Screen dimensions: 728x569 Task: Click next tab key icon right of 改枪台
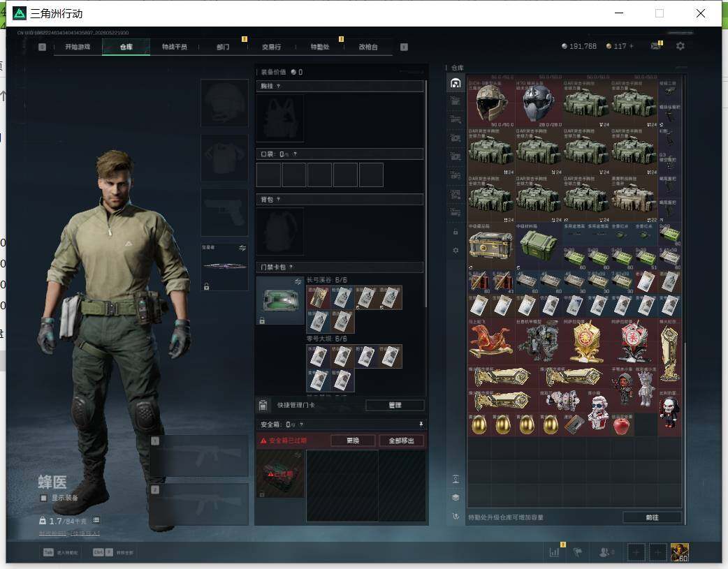coord(404,47)
